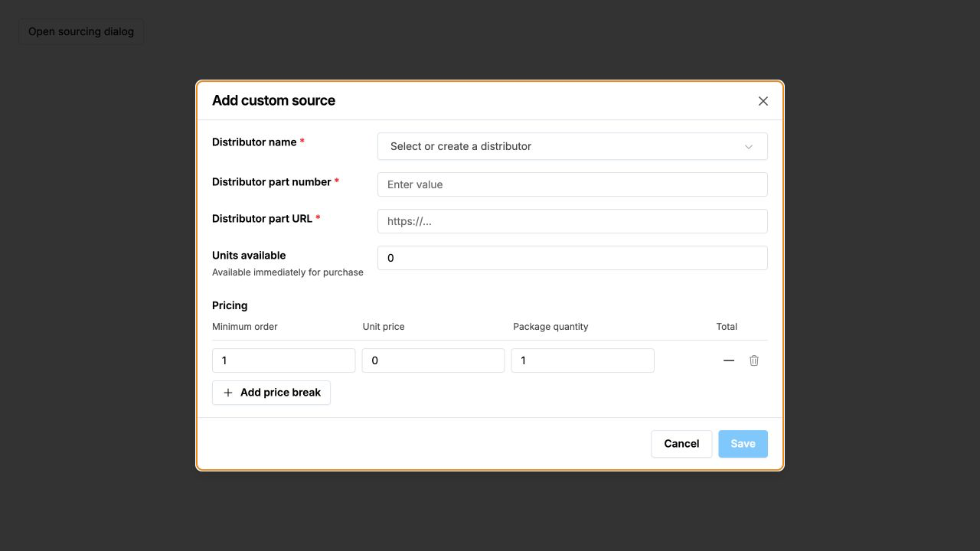Image resolution: width=980 pixels, height=551 pixels.
Task: Click the Minimum order field
Action: 283,360
